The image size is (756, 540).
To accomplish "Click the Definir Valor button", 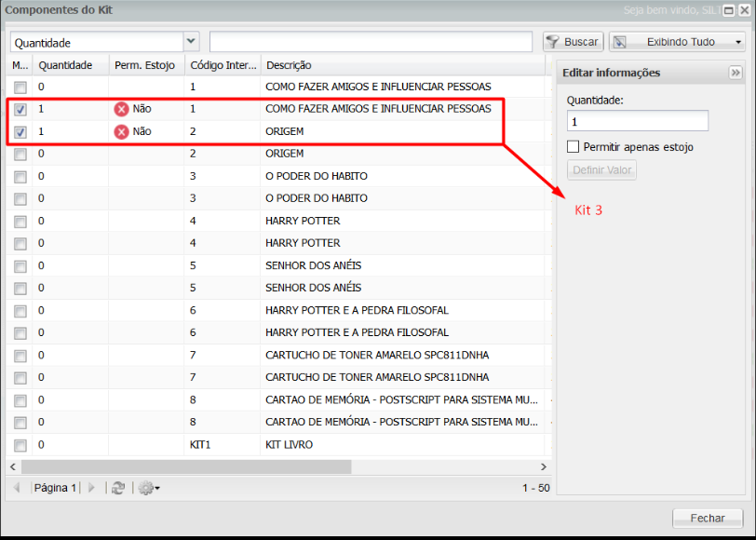I will 601,169.
